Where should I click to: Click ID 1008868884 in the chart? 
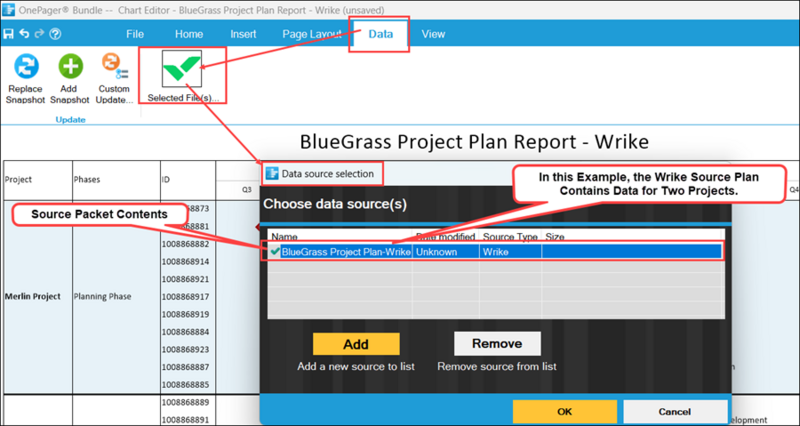pyautogui.click(x=185, y=332)
